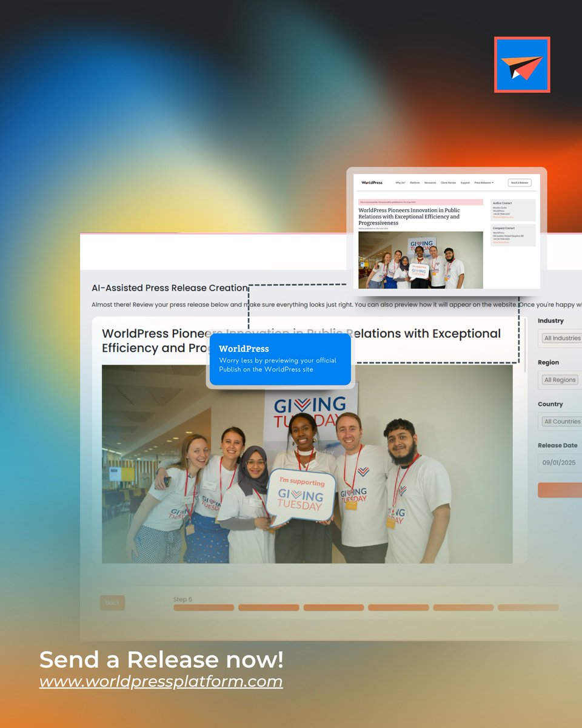Viewport: 582px width, 728px height.
Task: Click the Step 6 label
Action: pos(182,599)
